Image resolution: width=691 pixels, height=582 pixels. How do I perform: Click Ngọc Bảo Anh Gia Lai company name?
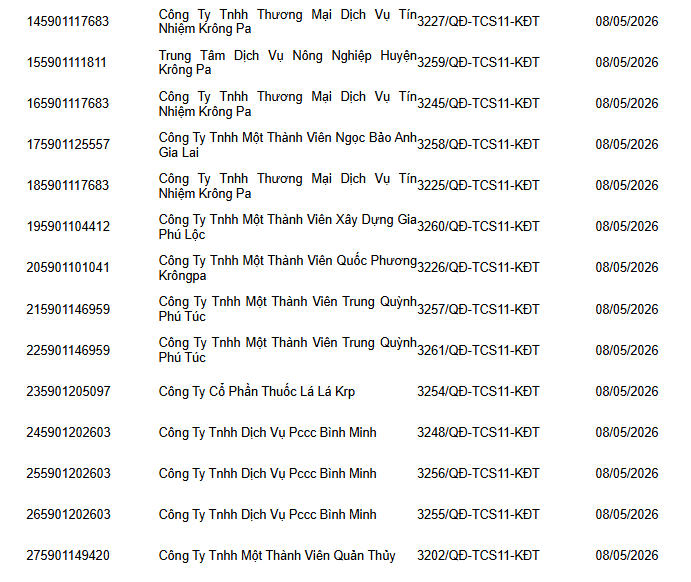(x=287, y=145)
